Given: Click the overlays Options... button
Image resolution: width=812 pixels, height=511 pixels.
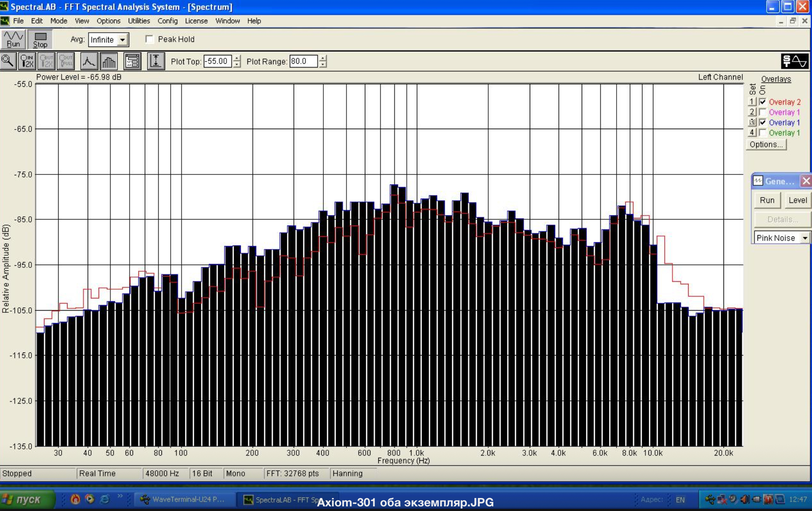Looking at the screenshot, I should coord(766,145).
